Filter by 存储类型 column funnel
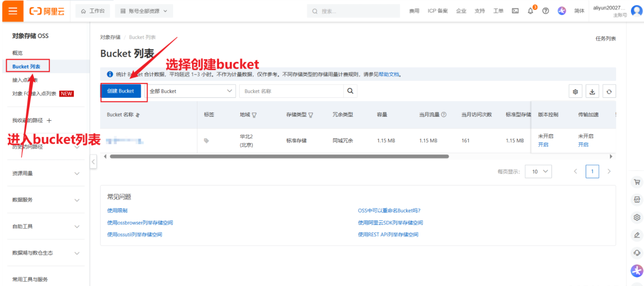Screen dimensions: 644x286 coord(311,115)
